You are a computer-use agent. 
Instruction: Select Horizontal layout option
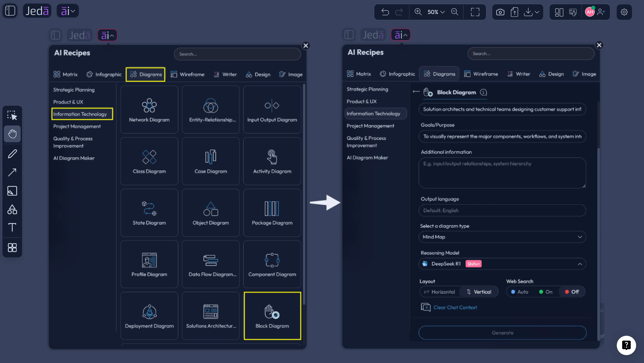pyautogui.click(x=439, y=292)
